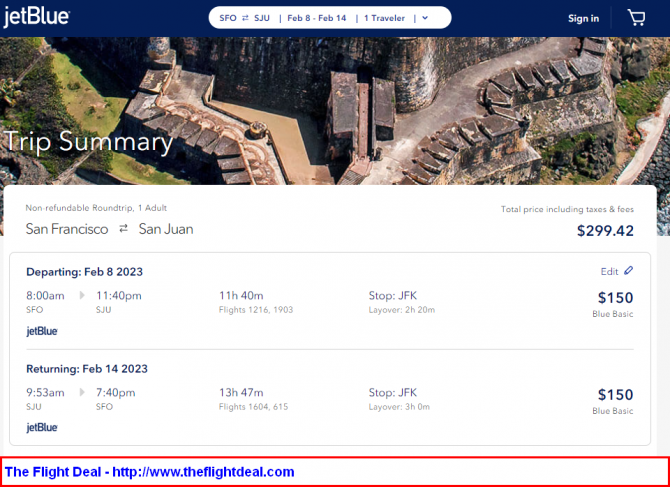This screenshot has height=487, width=670.
Task: Expand the search summary dropdown chevron
Action: 425,18
